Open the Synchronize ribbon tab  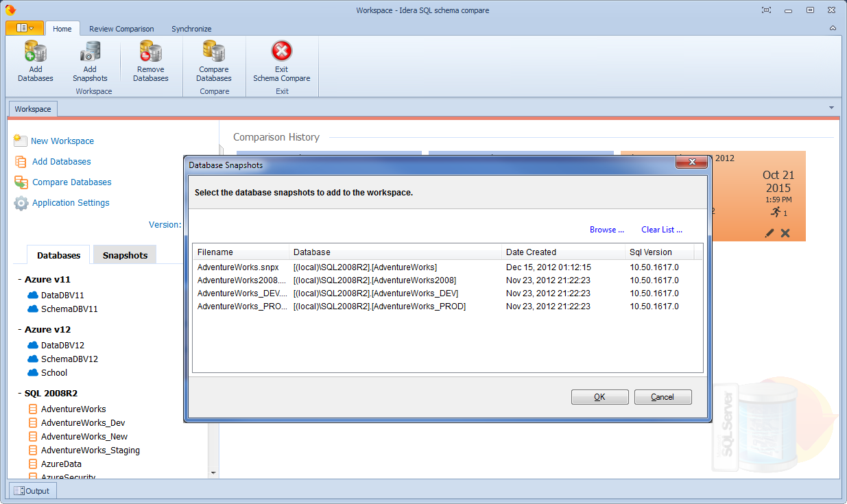click(x=191, y=29)
